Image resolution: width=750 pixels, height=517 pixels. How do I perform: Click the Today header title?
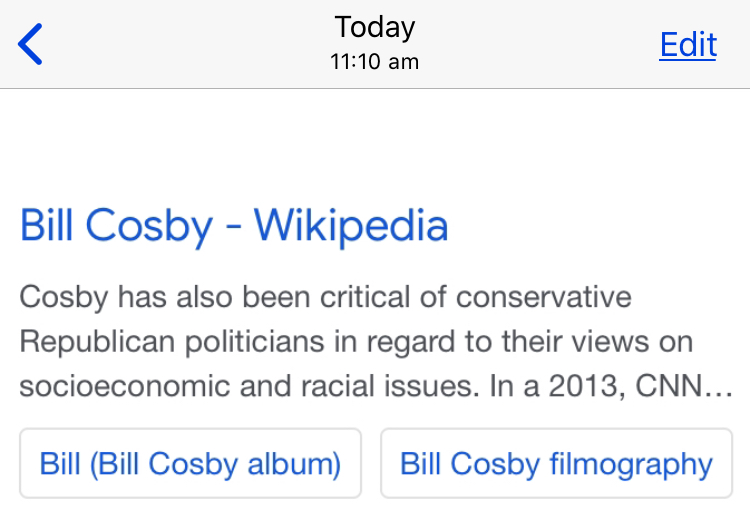[375, 27]
